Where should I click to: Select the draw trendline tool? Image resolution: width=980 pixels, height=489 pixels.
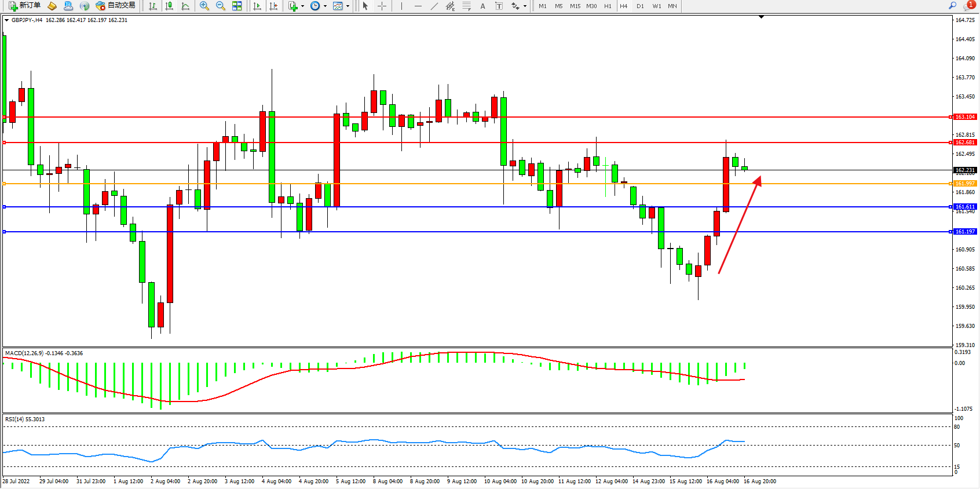pos(434,6)
